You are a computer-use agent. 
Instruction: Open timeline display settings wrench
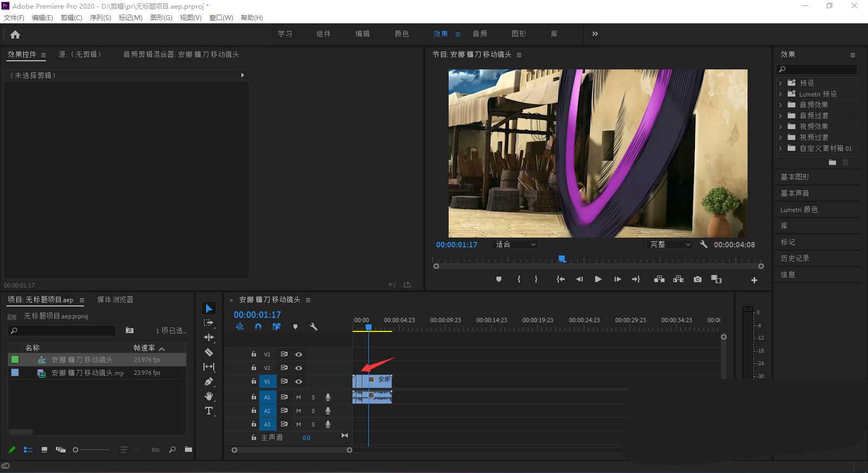point(313,327)
